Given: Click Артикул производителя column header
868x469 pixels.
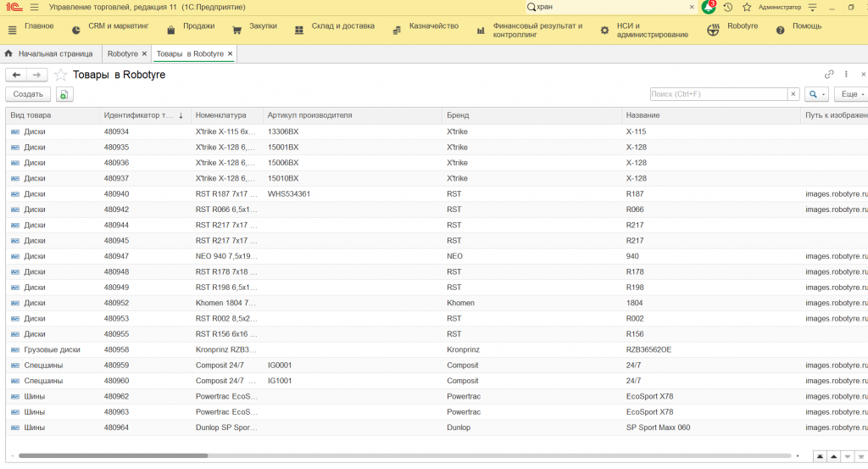Looking at the screenshot, I should point(353,115).
